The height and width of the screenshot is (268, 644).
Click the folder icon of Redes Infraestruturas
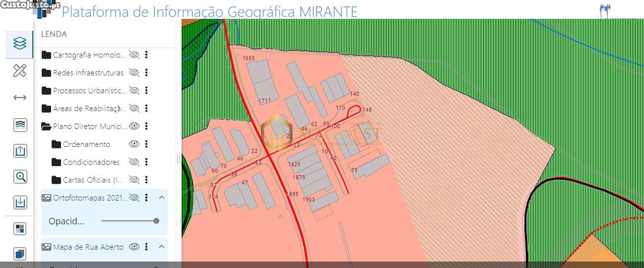(46, 72)
